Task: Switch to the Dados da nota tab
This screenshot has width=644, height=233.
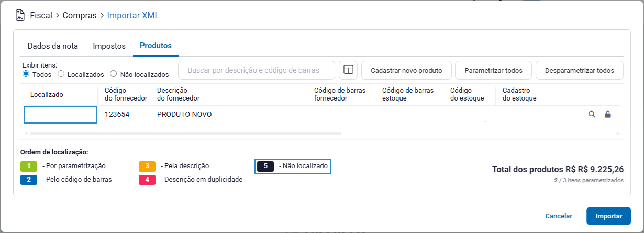Action: point(52,46)
